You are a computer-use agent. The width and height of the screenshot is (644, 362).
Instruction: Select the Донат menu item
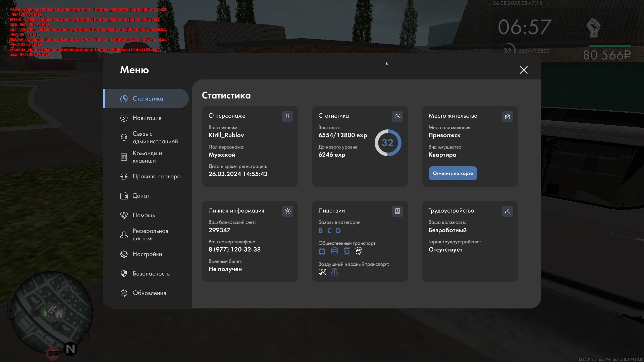pyautogui.click(x=141, y=196)
